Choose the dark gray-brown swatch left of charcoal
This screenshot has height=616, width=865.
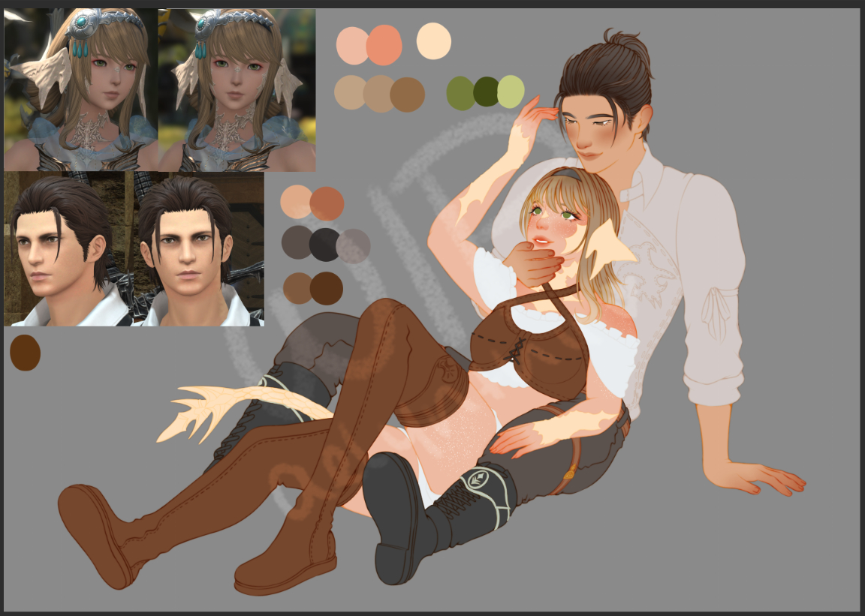click(x=295, y=242)
